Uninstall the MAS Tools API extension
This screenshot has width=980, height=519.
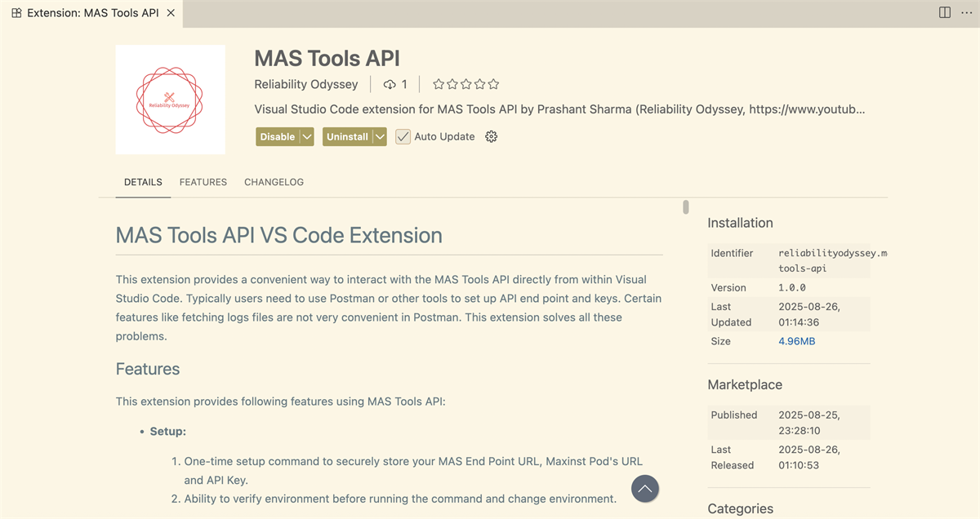(346, 136)
